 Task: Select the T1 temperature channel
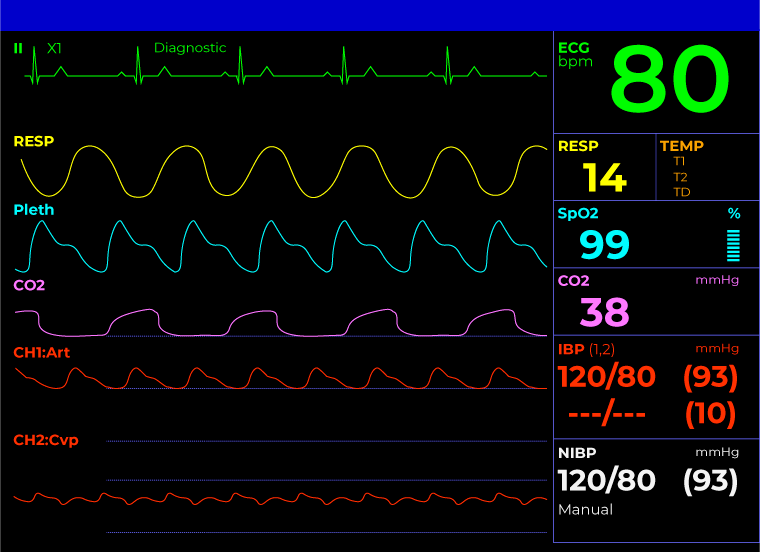coord(680,161)
